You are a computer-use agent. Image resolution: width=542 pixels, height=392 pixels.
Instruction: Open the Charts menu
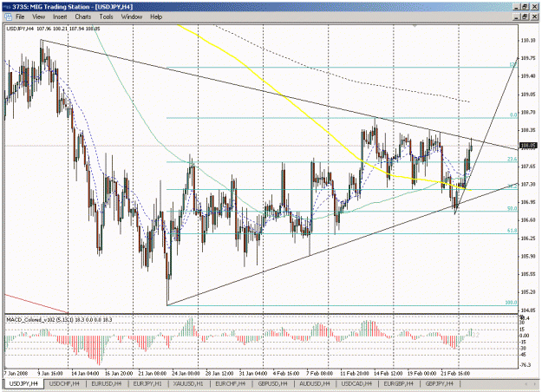(83, 16)
